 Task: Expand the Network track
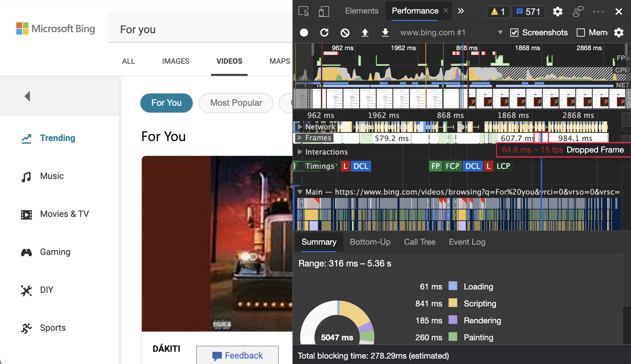coord(299,127)
